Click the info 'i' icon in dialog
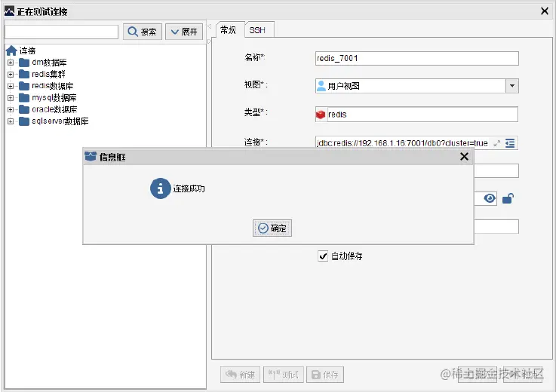556x392 pixels. [160, 188]
